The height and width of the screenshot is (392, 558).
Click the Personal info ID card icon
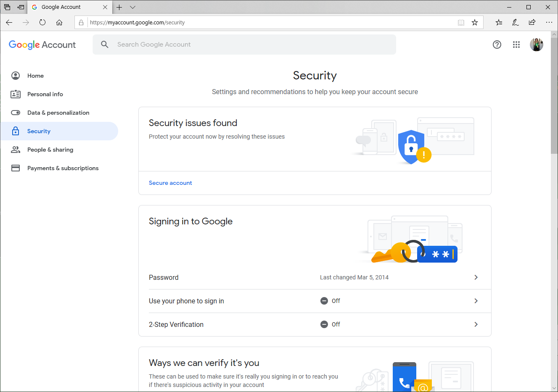[x=16, y=94]
